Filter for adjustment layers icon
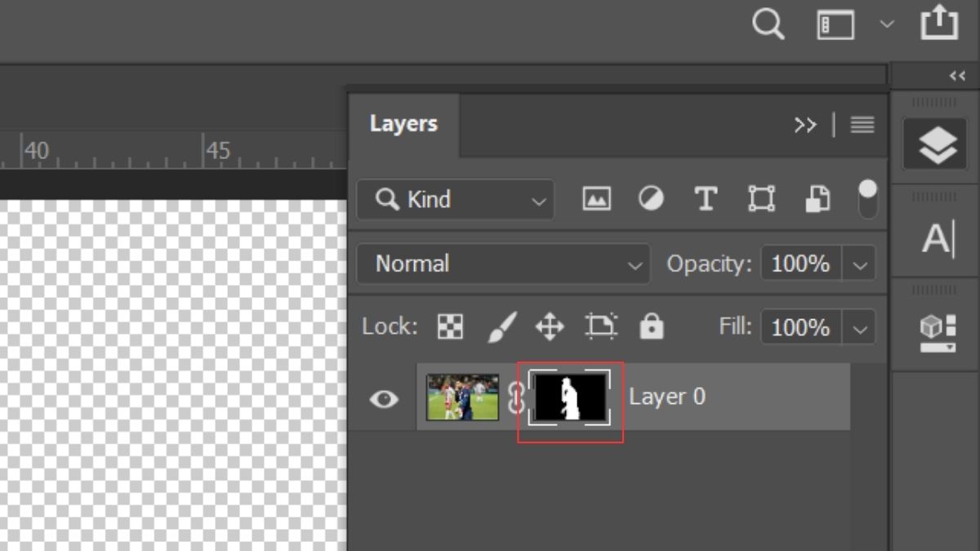 [x=651, y=198]
